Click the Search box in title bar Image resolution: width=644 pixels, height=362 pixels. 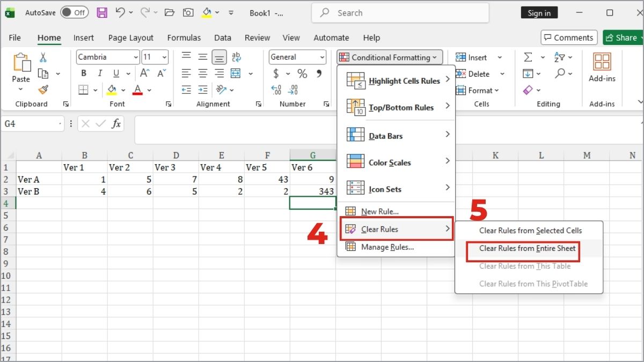[400, 13]
